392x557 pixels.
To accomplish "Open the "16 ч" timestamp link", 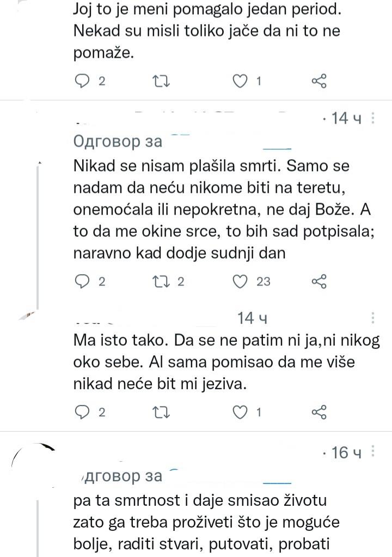I will point(344,452).
